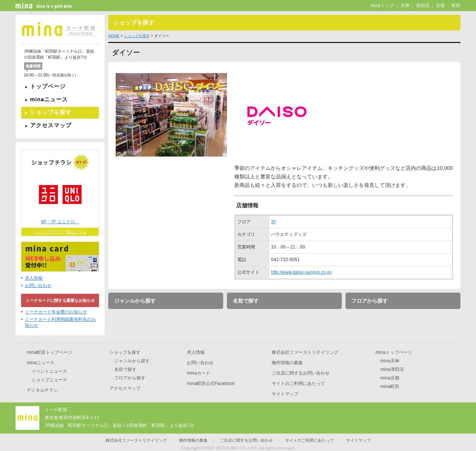Switch to 町田 location in header

[x=456, y=6]
